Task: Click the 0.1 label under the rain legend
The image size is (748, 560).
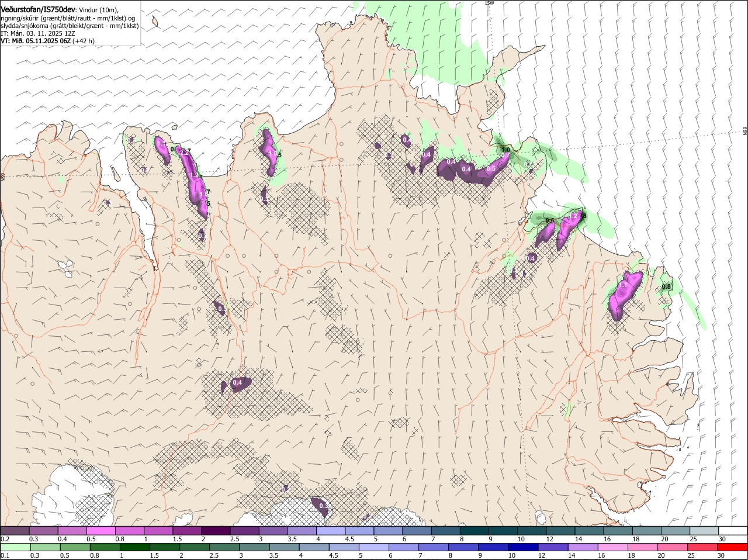Action: click(x=5, y=556)
